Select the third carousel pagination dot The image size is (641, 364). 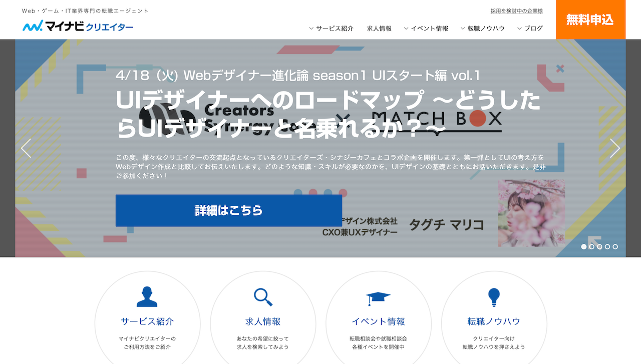pyautogui.click(x=600, y=246)
